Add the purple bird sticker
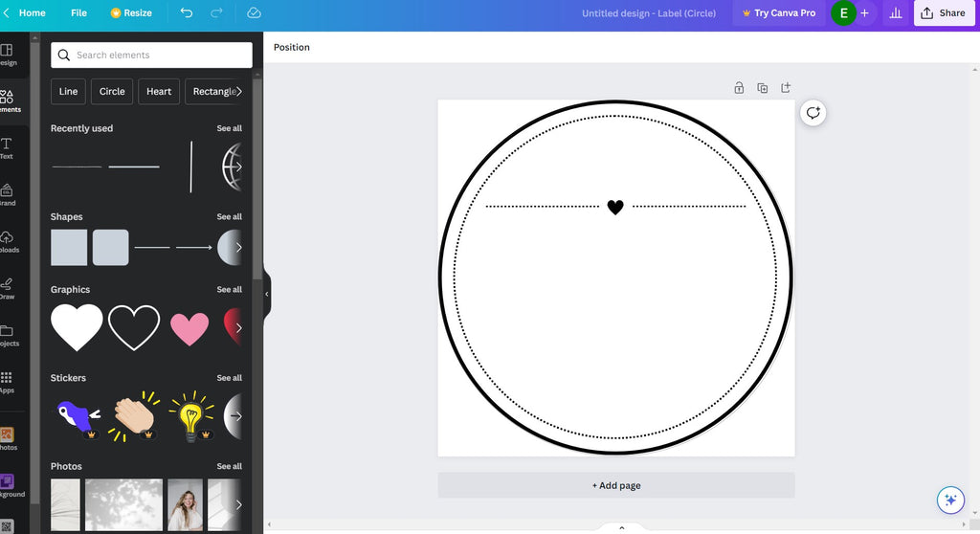 (78, 417)
